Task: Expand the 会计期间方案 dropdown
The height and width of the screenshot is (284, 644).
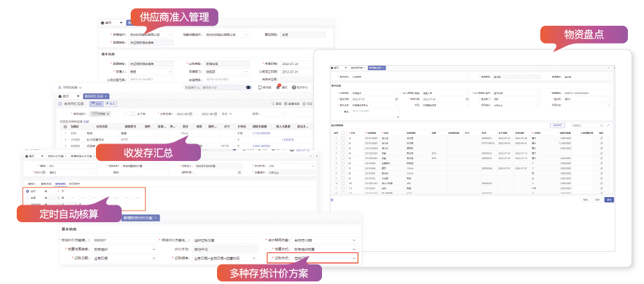Action: (x=354, y=240)
